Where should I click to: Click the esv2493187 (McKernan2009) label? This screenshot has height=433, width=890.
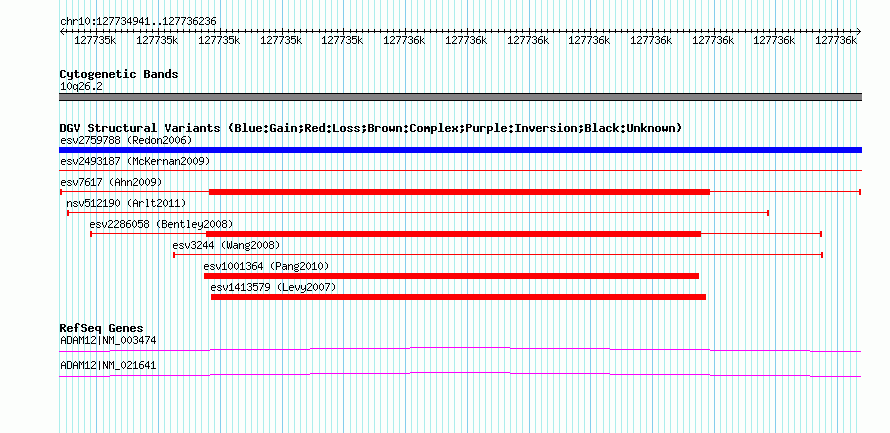tap(135, 161)
